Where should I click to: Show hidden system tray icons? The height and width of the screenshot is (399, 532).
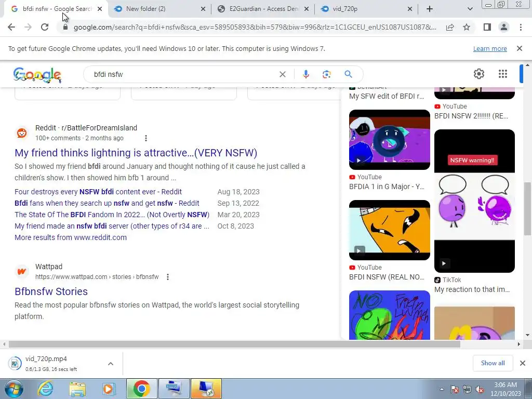[442, 390]
